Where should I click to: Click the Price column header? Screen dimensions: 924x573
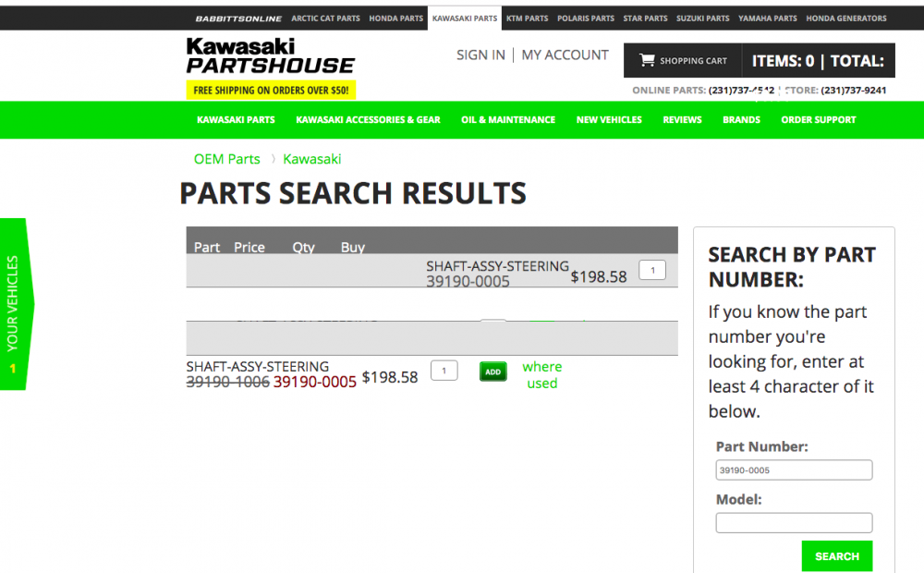[249, 248]
